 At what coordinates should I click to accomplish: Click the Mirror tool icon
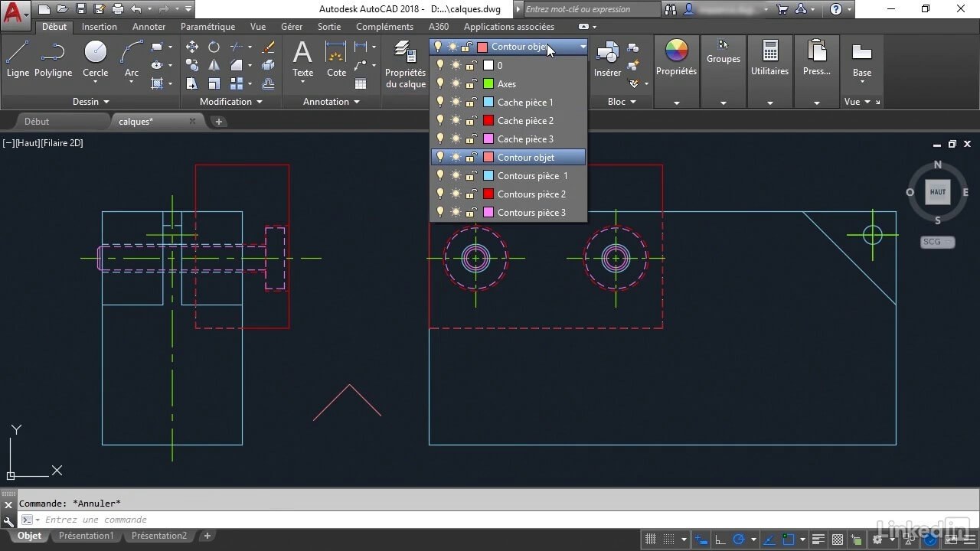(214, 66)
